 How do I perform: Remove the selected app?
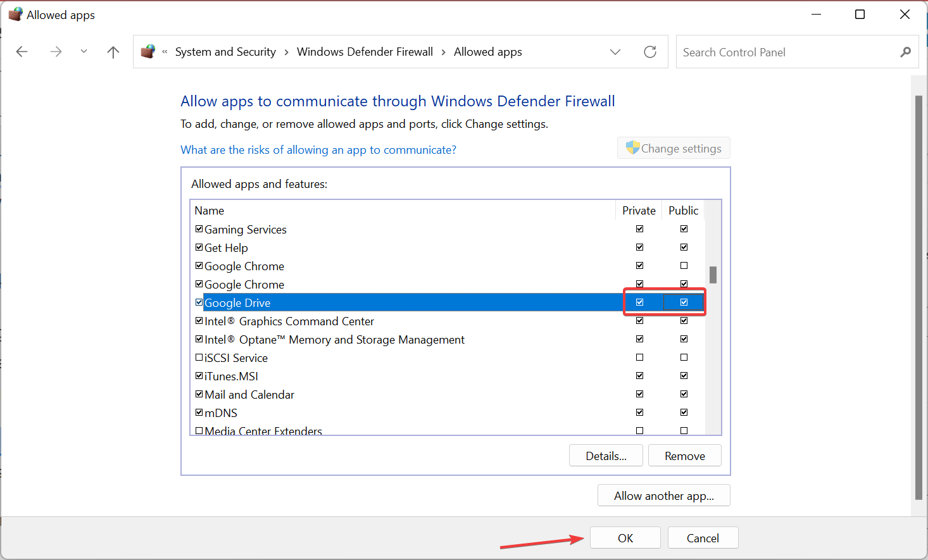(685, 456)
